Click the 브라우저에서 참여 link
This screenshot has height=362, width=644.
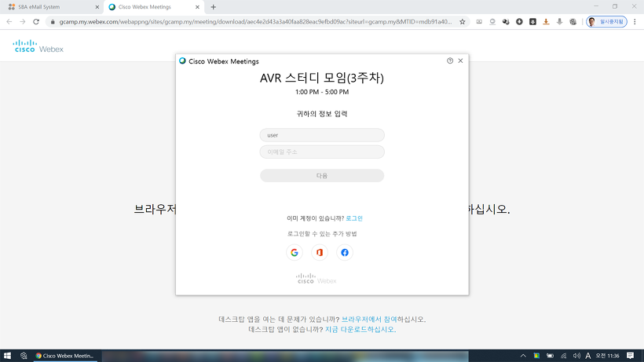pyautogui.click(x=369, y=320)
